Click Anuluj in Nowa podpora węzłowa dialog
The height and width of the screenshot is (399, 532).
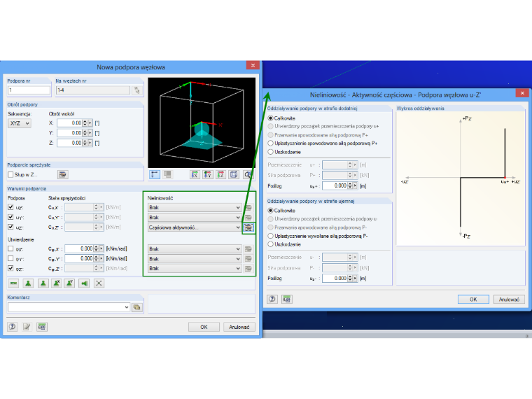tap(239, 327)
